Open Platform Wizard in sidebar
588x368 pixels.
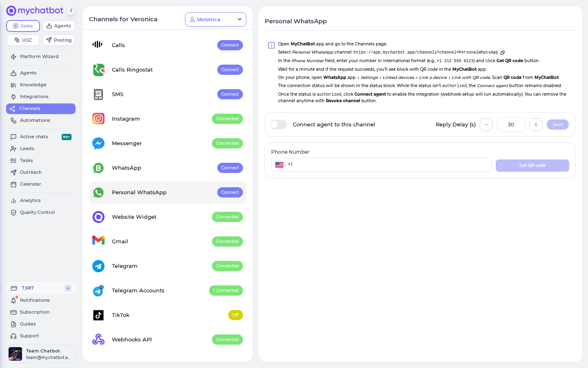[x=41, y=57]
